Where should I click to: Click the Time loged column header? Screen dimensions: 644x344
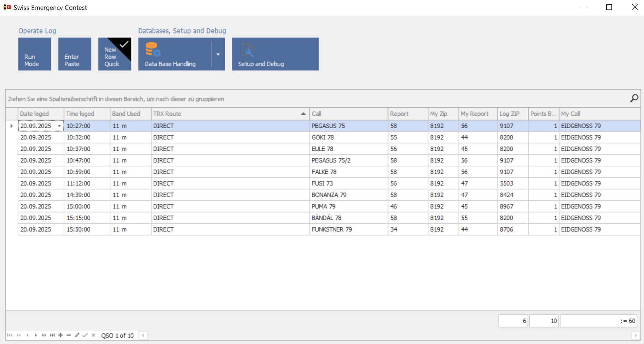pos(87,114)
